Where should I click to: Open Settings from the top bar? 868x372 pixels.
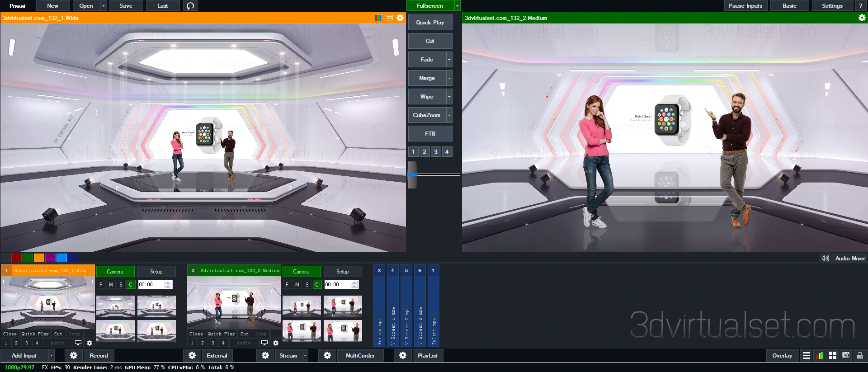click(x=832, y=6)
